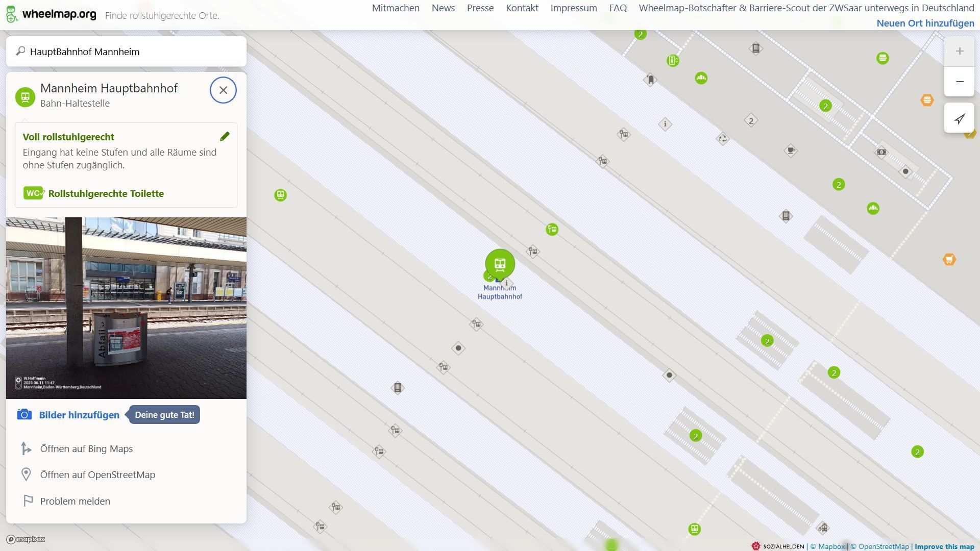Screen dimensions: 980x551
Task: Click the Sozialhelden logo
Action: coord(777,546)
